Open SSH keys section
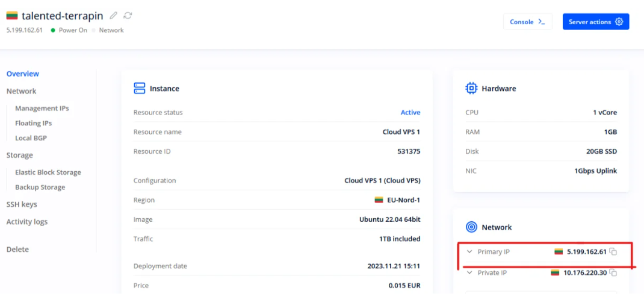 pyautogui.click(x=22, y=204)
